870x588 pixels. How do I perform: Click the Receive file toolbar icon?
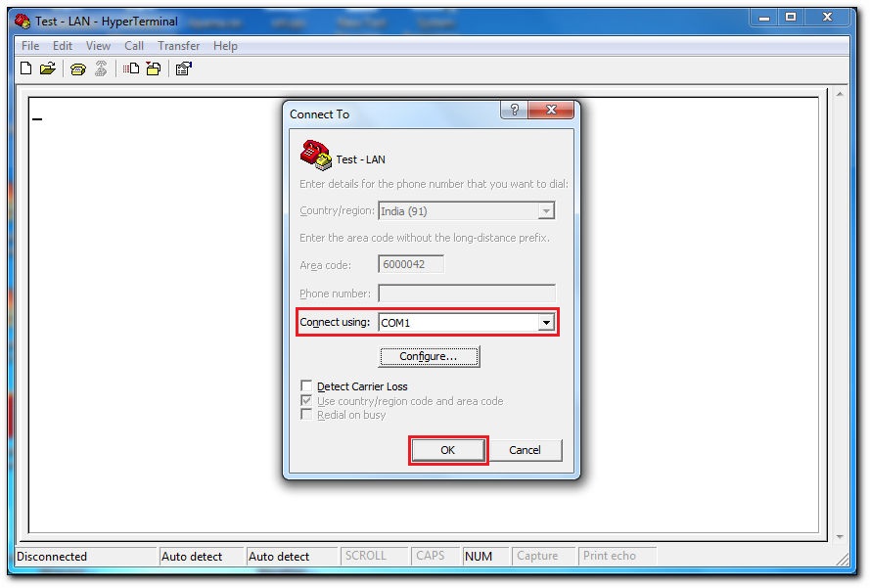[x=154, y=68]
